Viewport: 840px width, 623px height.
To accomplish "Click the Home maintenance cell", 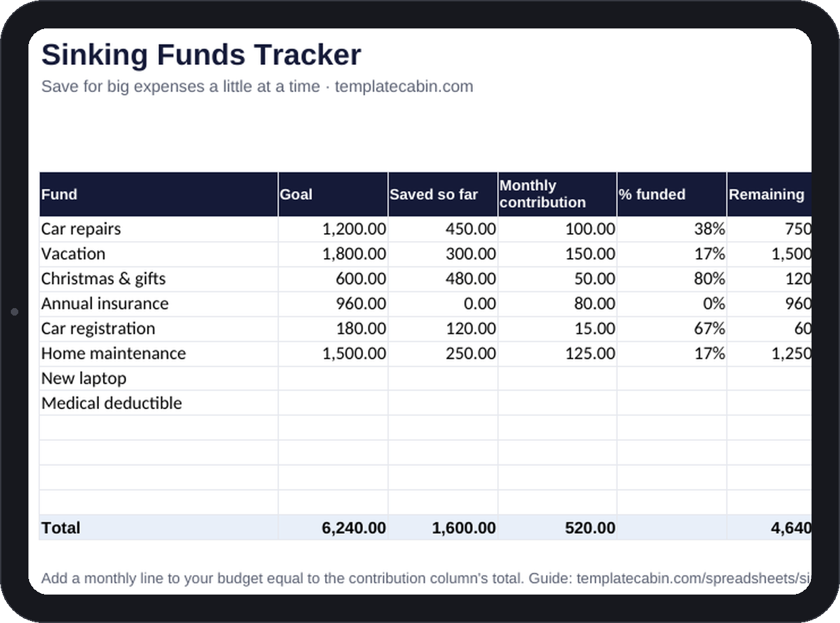I will click(x=159, y=353).
